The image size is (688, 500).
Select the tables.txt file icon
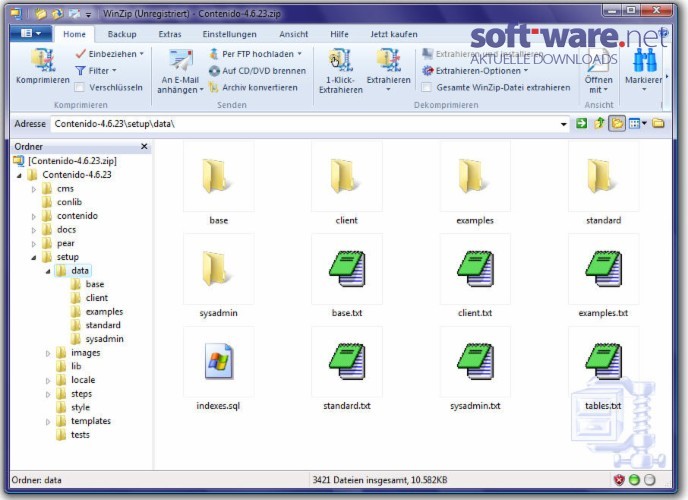(x=604, y=361)
